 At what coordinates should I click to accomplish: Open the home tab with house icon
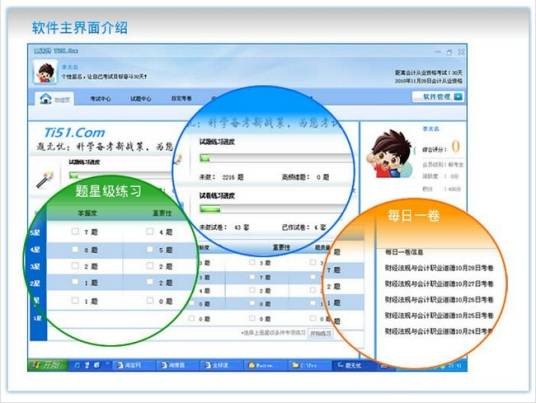pos(54,99)
